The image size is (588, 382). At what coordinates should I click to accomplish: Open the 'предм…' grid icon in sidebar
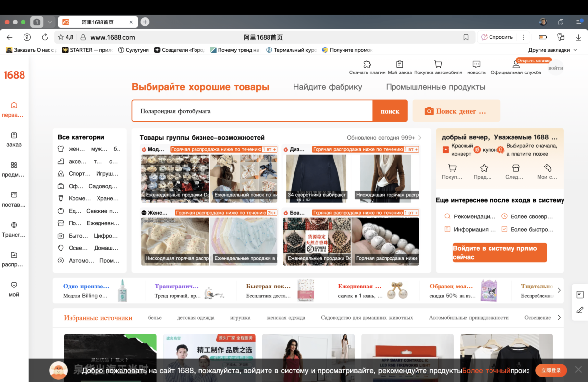[x=14, y=165]
